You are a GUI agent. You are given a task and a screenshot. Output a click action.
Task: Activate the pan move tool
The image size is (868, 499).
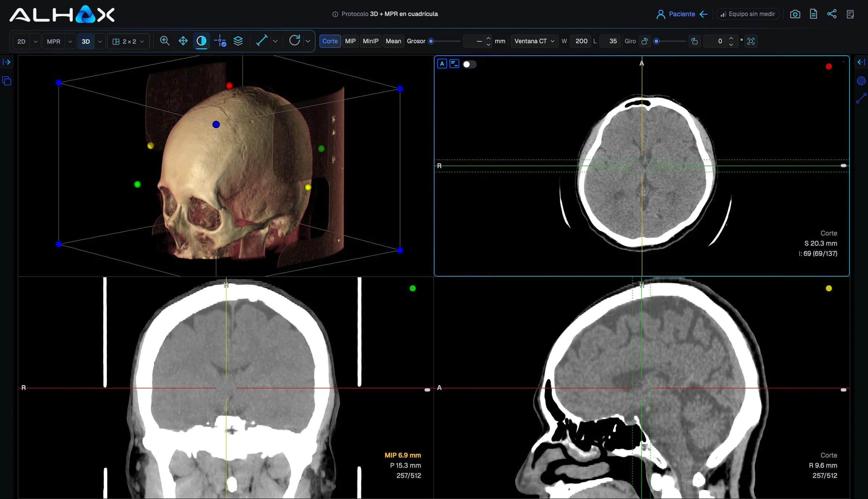pos(183,41)
